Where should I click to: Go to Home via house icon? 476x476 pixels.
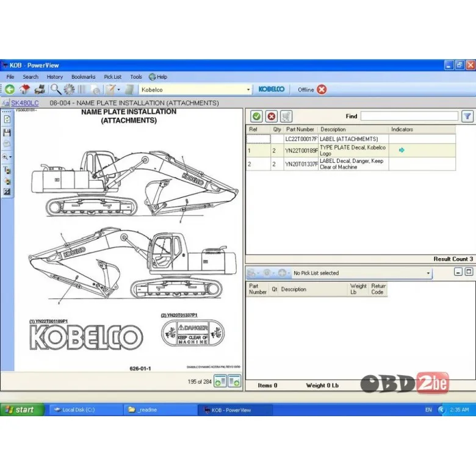[x=24, y=90]
